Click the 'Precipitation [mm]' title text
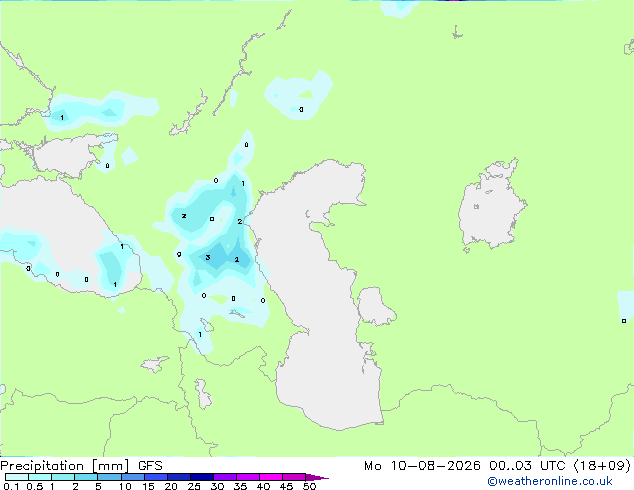This screenshot has height=490, width=634. (x=65, y=466)
